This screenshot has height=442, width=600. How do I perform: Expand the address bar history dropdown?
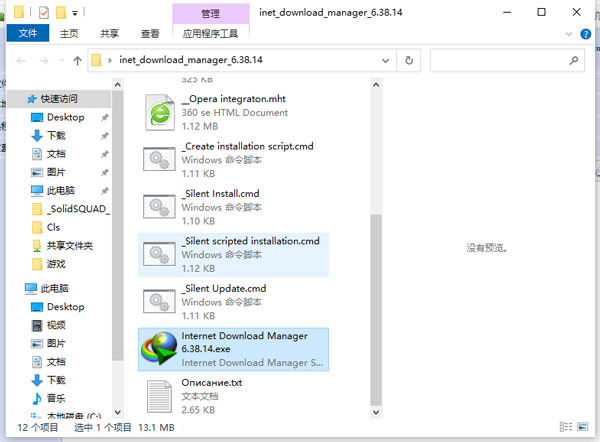tap(386, 60)
